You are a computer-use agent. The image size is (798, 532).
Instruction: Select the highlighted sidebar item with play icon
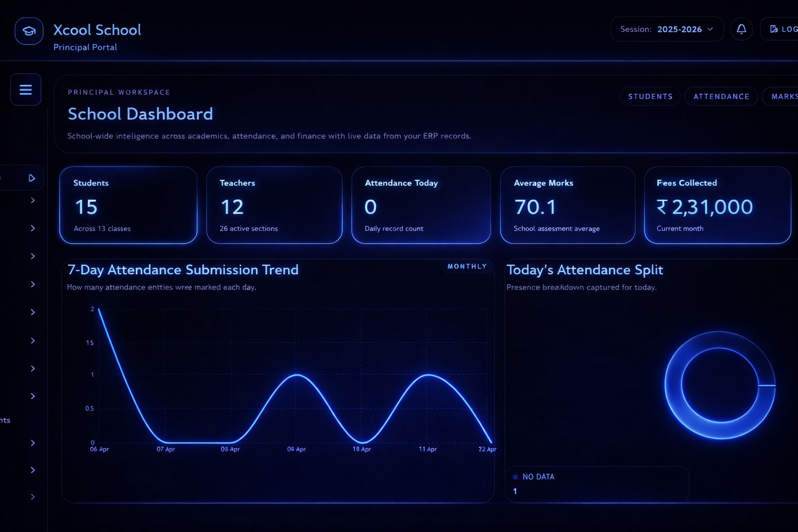pos(31,177)
